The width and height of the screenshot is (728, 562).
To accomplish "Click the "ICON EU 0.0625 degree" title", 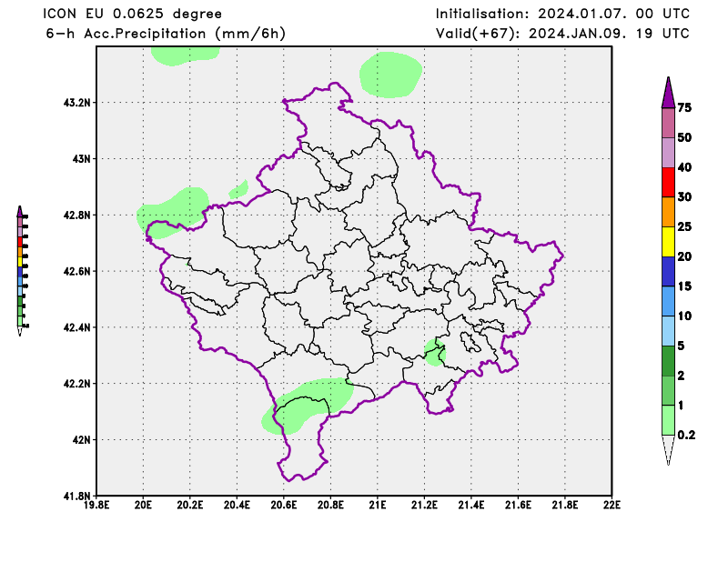I will (x=133, y=14).
